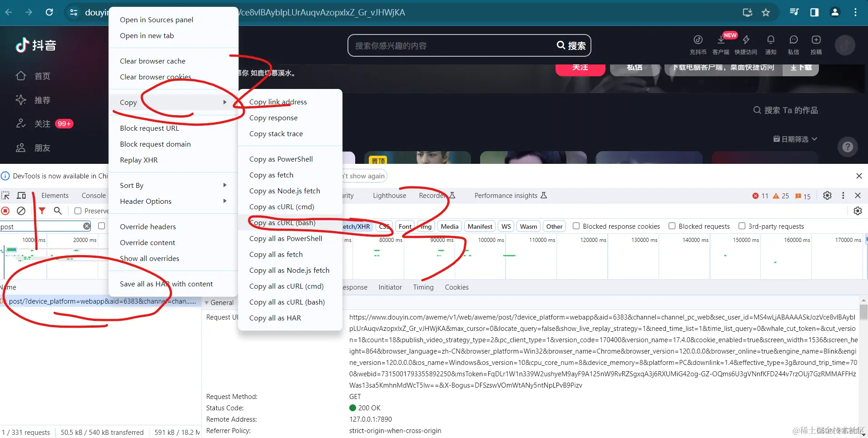The height and width of the screenshot is (438, 868).
Task: Expand the Copy submenu arrow
Action: point(224,102)
